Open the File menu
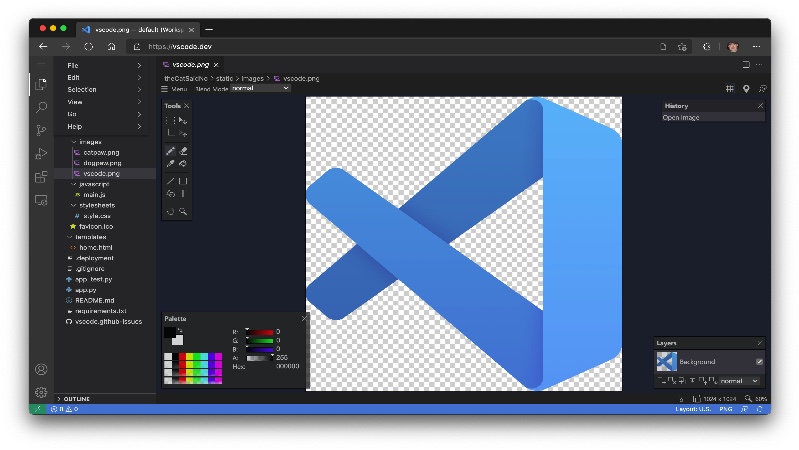The height and width of the screenshot is (450, 799). click(73, 65)
